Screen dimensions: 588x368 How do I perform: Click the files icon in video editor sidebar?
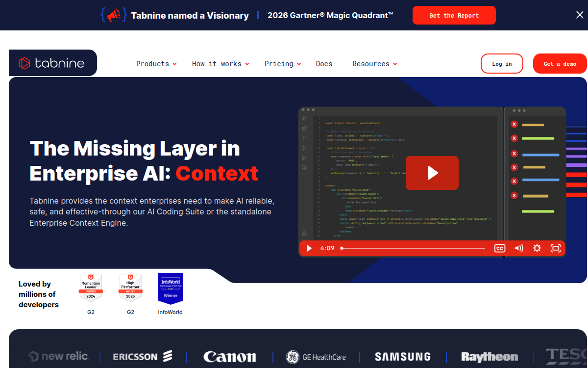coord(304,119)
